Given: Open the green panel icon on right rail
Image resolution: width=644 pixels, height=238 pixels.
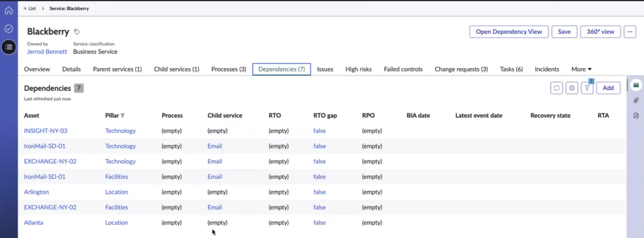Looking at the screenshot, I should pyautogui.click(x=636, y=85).
